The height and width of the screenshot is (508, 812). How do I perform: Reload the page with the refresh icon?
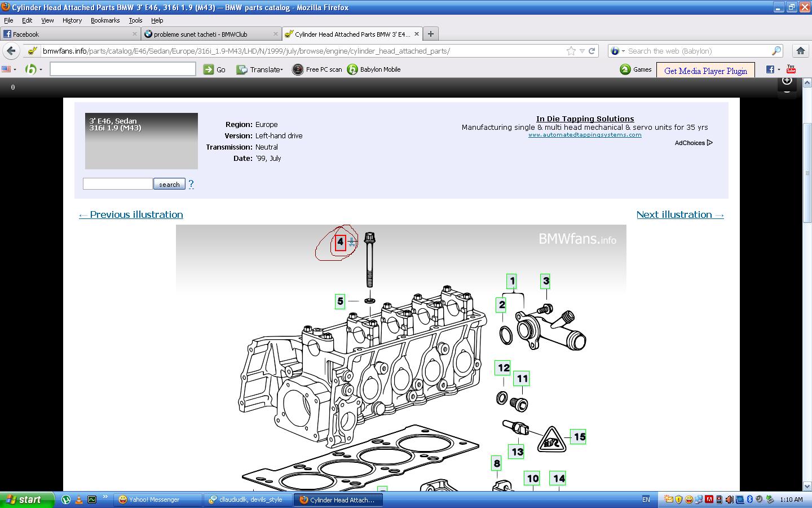click(x=592, y=51)
